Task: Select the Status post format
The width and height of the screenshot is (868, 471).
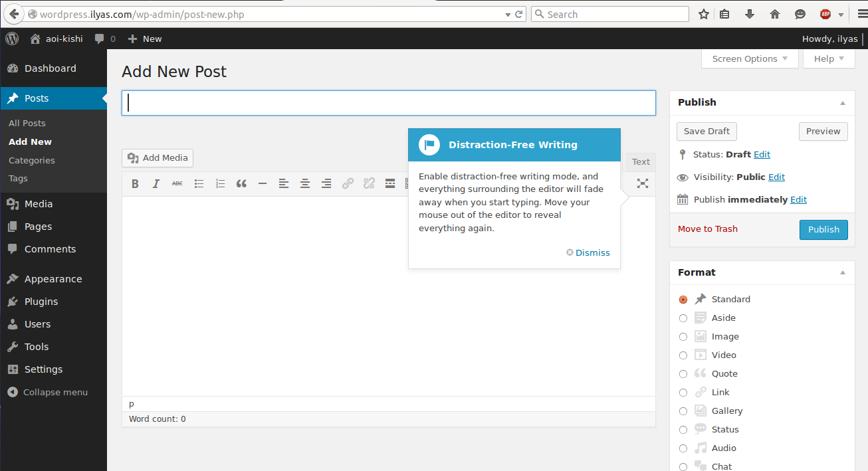Action: click(x=683, y=430)
